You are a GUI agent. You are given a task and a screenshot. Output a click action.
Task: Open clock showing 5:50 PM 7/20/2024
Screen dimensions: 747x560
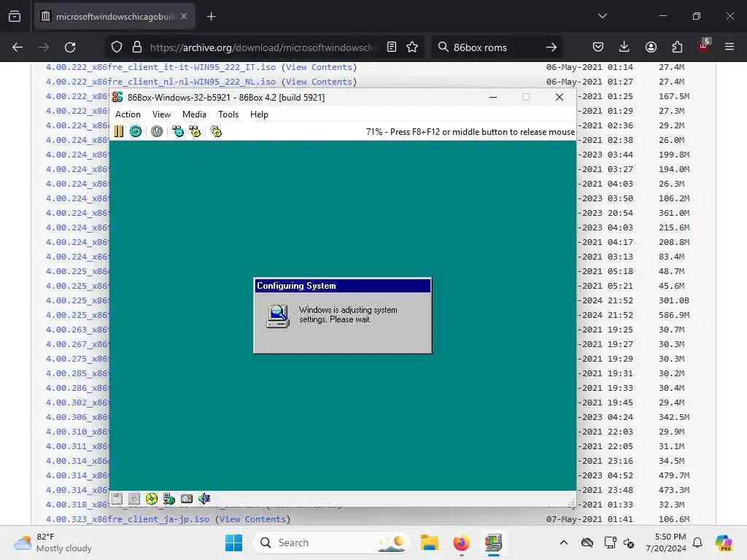click(x=666, y=542)
